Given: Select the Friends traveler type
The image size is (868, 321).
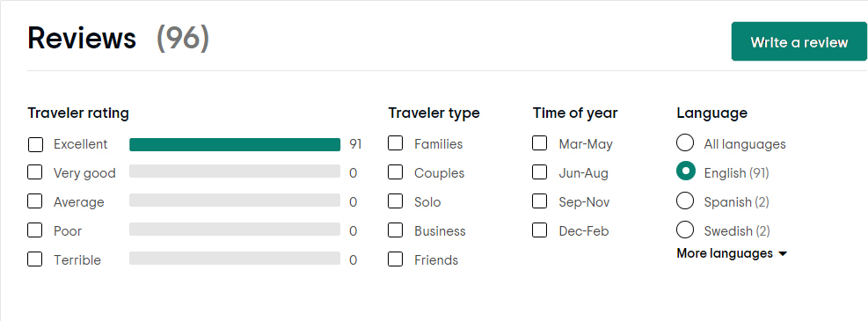Looking at the screenshot, I should point(395,259).
